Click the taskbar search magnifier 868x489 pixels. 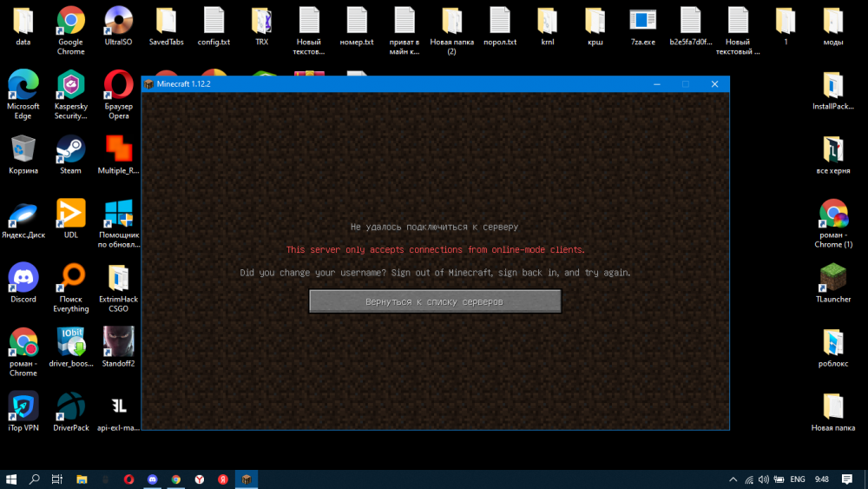click(35, 479)
